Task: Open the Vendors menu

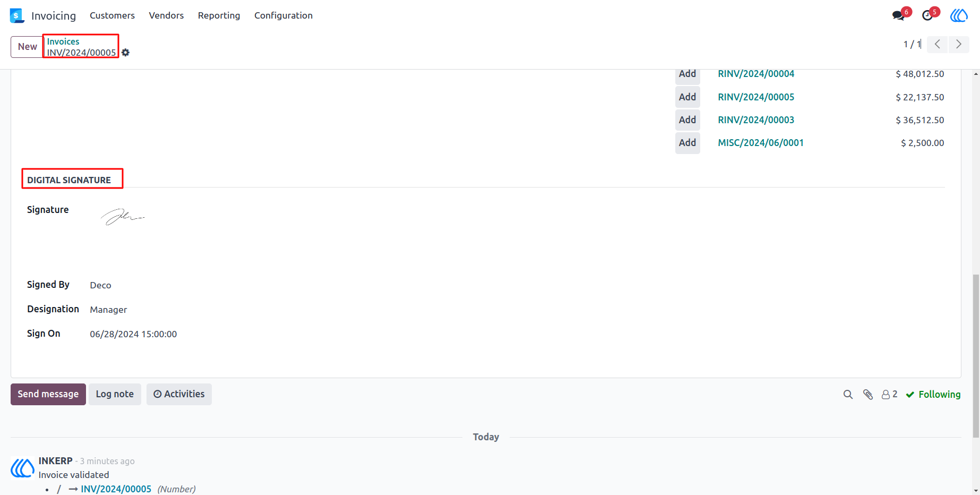Action: 166,15
